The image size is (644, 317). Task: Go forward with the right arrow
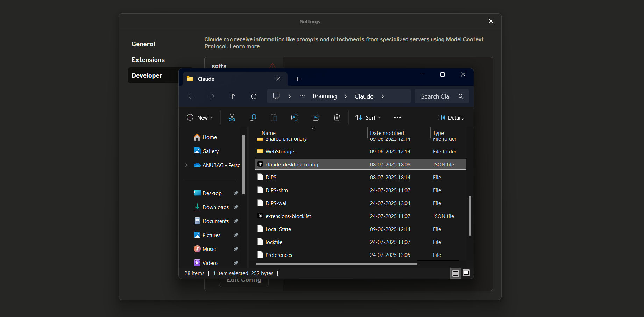[212, 96]
